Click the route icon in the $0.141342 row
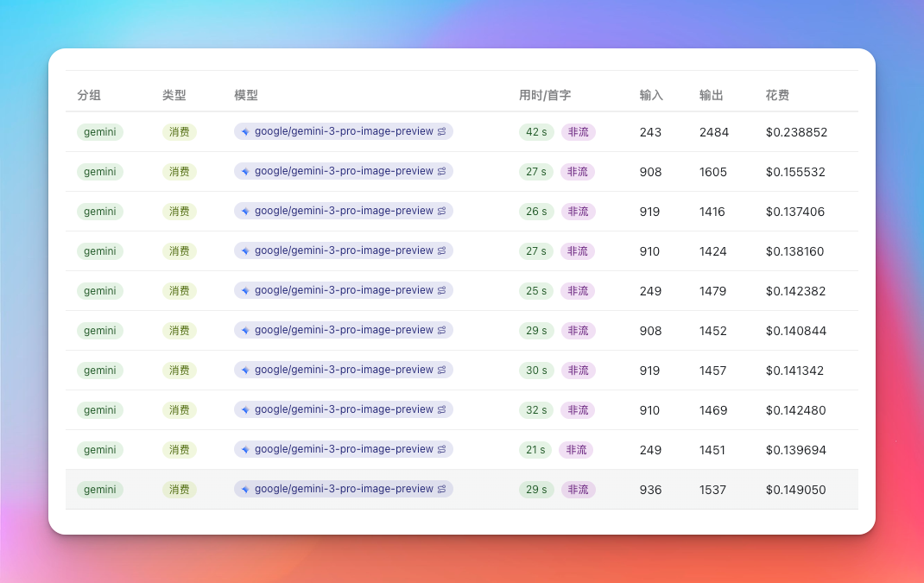This screenshot has height=583, width=924. [441, 370]
